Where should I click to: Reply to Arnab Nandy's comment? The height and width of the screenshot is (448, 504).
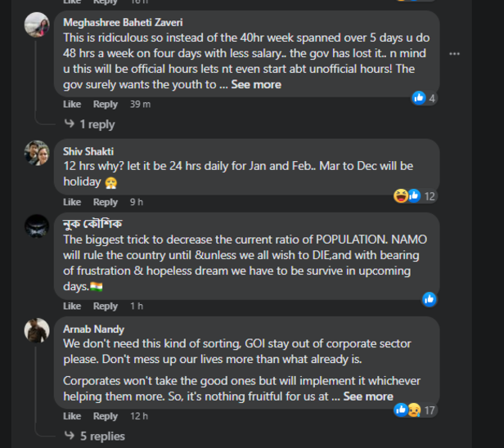pyautogui.click(x=106, y=416)
